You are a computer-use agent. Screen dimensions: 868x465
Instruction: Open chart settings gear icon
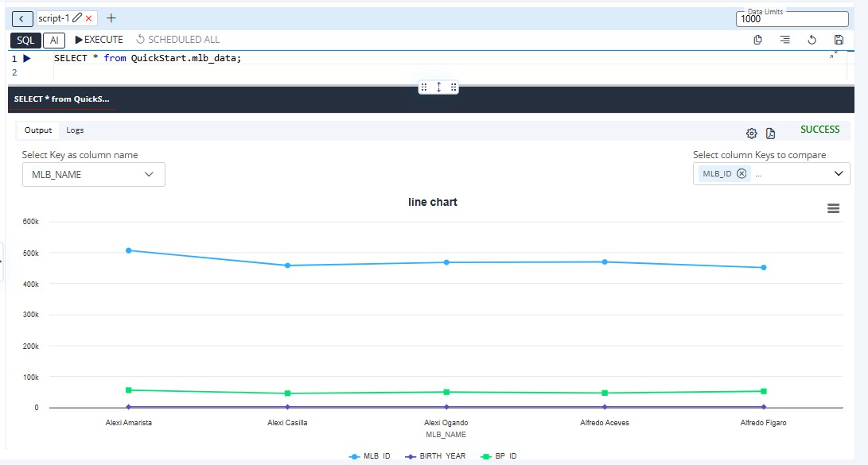751,134
